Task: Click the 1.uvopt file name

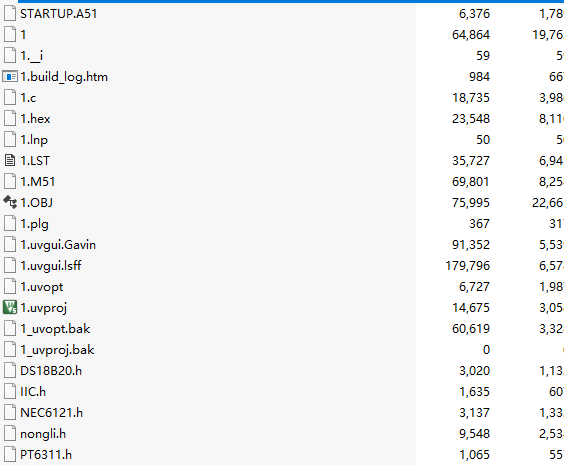Action: 42,287
